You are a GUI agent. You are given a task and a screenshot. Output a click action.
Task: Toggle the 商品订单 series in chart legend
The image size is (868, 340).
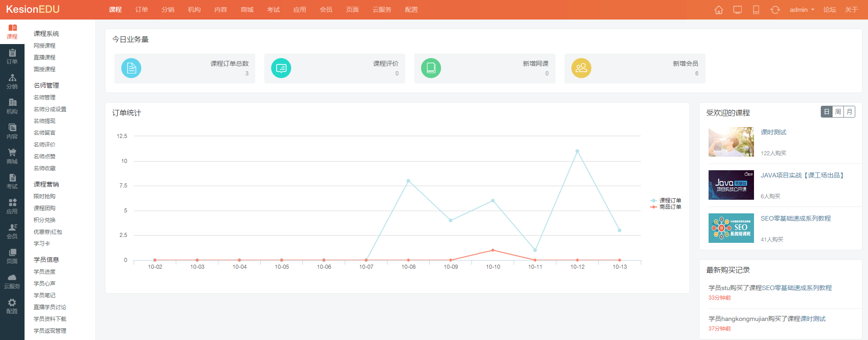(x=666, y=207)
